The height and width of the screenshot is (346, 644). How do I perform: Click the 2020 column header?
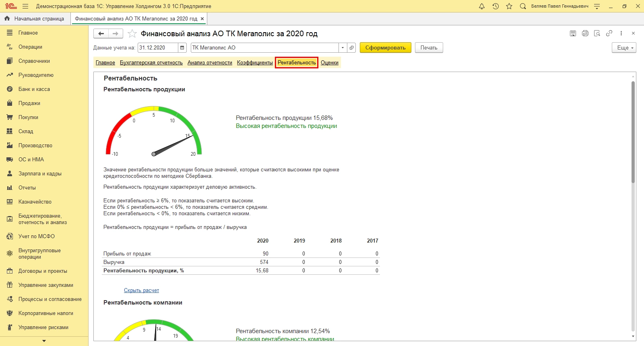click(263, 241)
